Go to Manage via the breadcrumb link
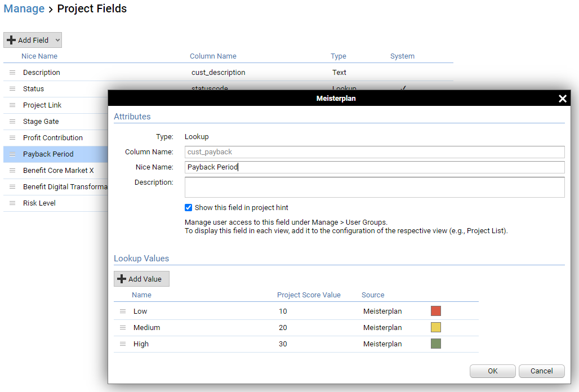Viewport: 579px width, 392px height. pyautogui.click(x=24, y=8)
